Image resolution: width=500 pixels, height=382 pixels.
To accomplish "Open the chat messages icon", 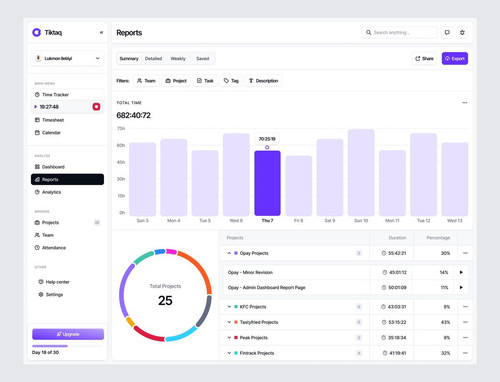I will click(x=447, y=32).
